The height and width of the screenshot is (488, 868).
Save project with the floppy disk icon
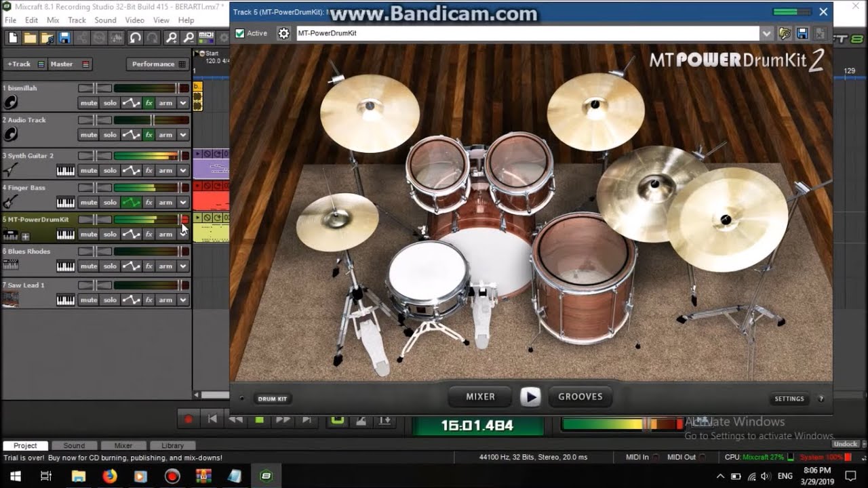point(64,37)
